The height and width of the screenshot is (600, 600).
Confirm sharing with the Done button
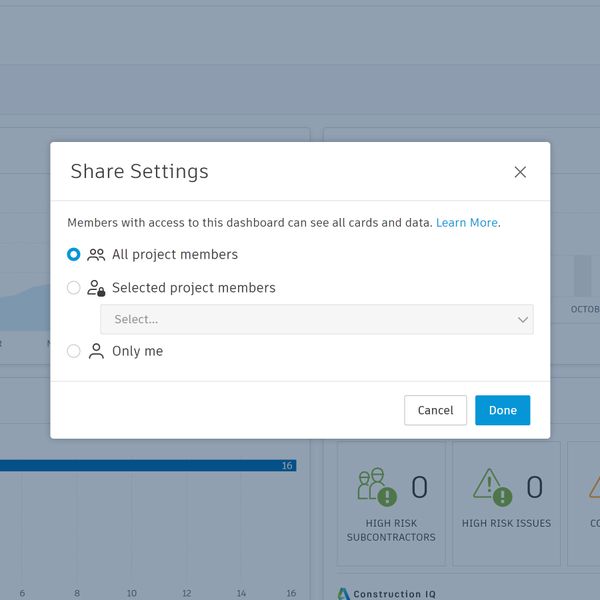click(502, 410)
